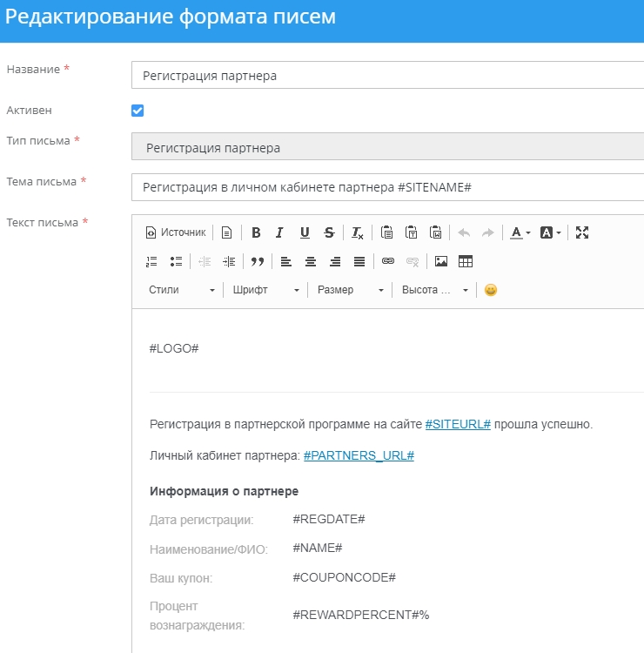The width and height of the screenshot is (644, 653).
Task: Insert an image into the letter
Action: [x=441, y=261]
